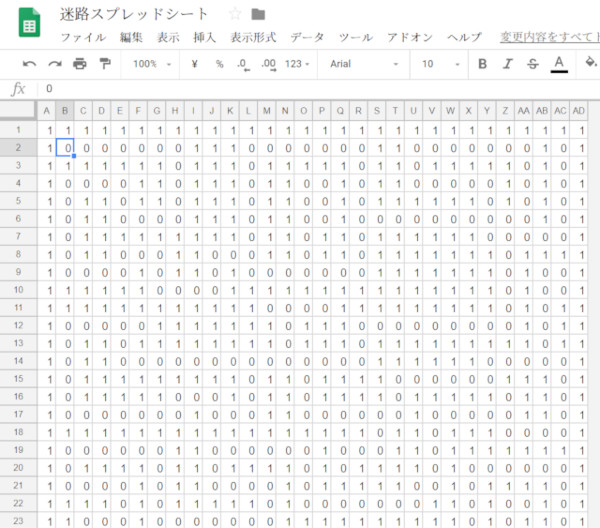The height and width of the screenshot is (528, 600).
Task: Increase decimal places
Action: [x=269, y=64]
